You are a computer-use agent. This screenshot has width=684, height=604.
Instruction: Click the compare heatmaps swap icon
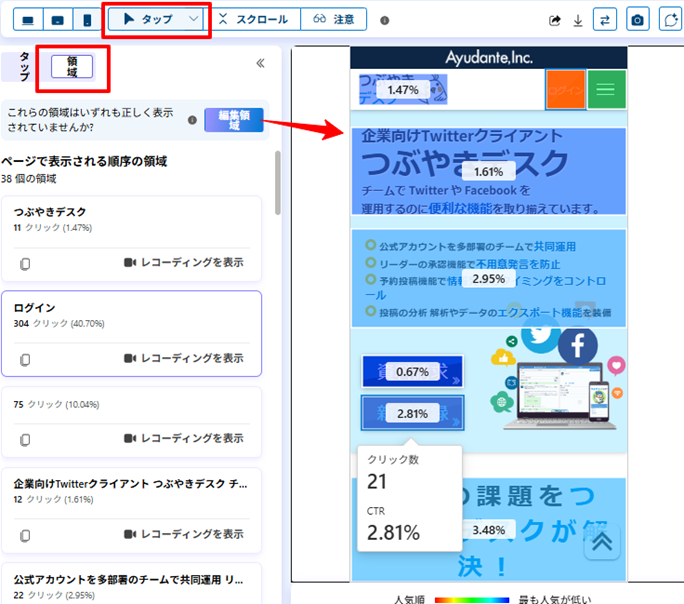pyautogui.click(x=605, y=20)
